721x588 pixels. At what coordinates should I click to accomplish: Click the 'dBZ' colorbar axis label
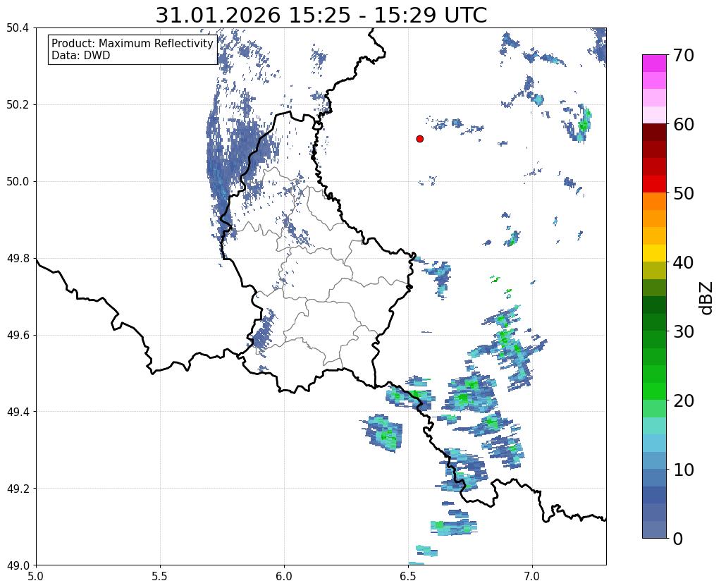pos(707,298)
